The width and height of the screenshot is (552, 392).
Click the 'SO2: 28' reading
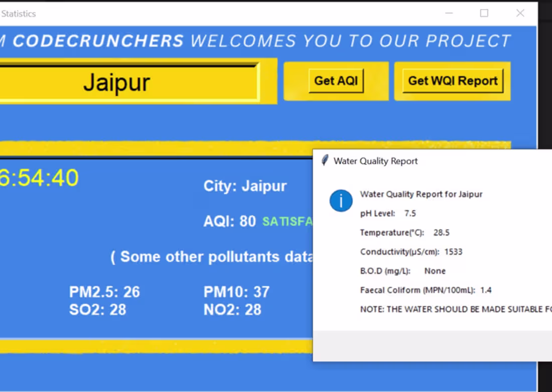[97, 310]
